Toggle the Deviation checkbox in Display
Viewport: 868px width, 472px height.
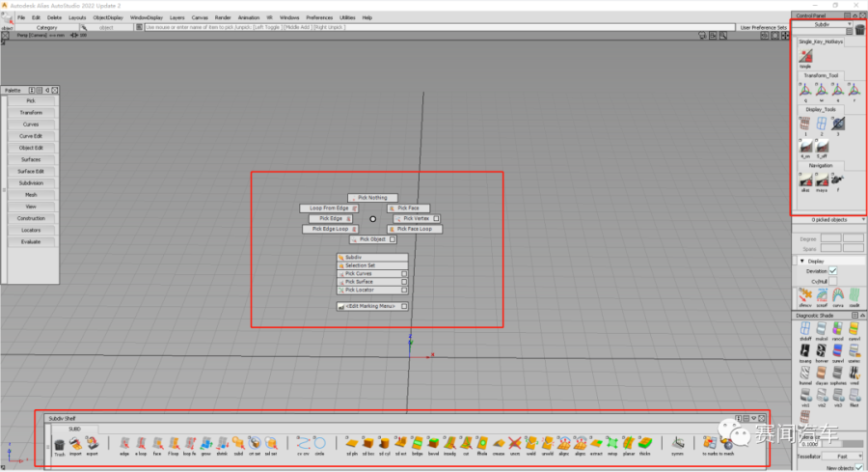click(833, 271)
